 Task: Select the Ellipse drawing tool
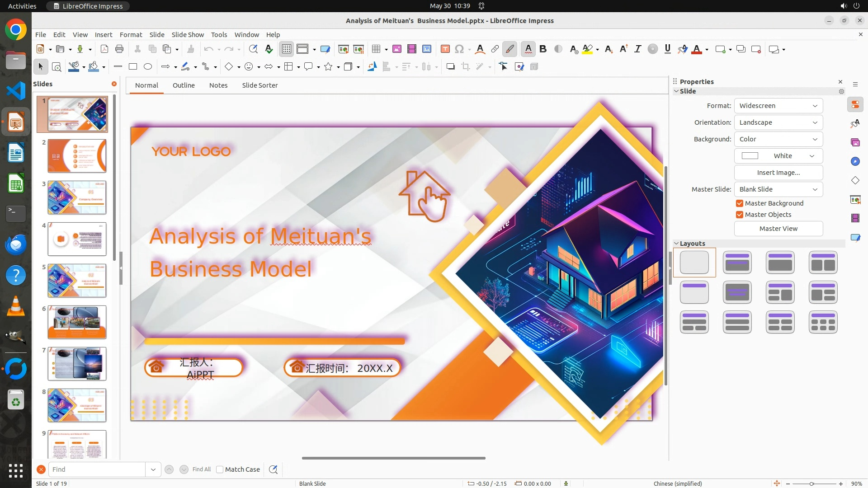pyautogui.click(x=148, y=67)
